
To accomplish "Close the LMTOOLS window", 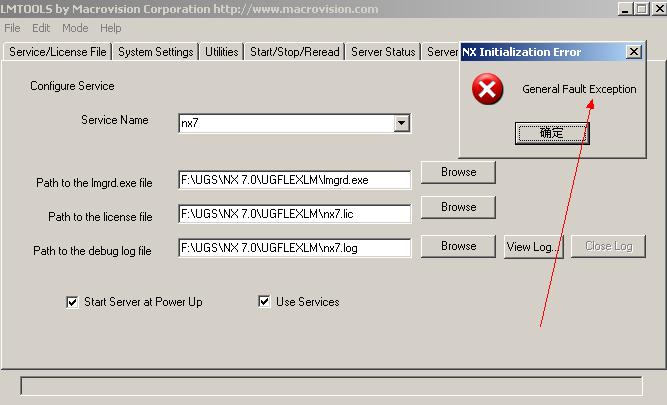I will tap(659, 9).
